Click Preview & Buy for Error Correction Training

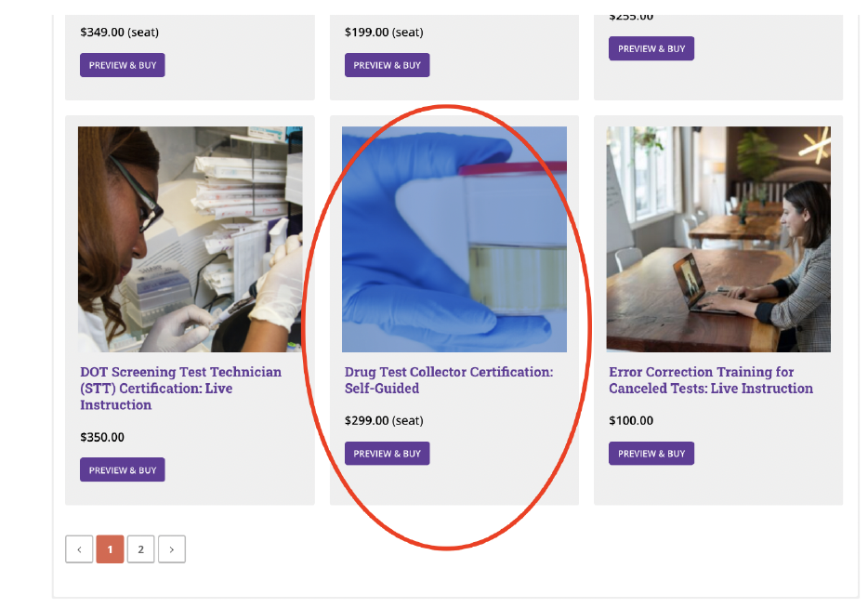[x=651, y=453]
